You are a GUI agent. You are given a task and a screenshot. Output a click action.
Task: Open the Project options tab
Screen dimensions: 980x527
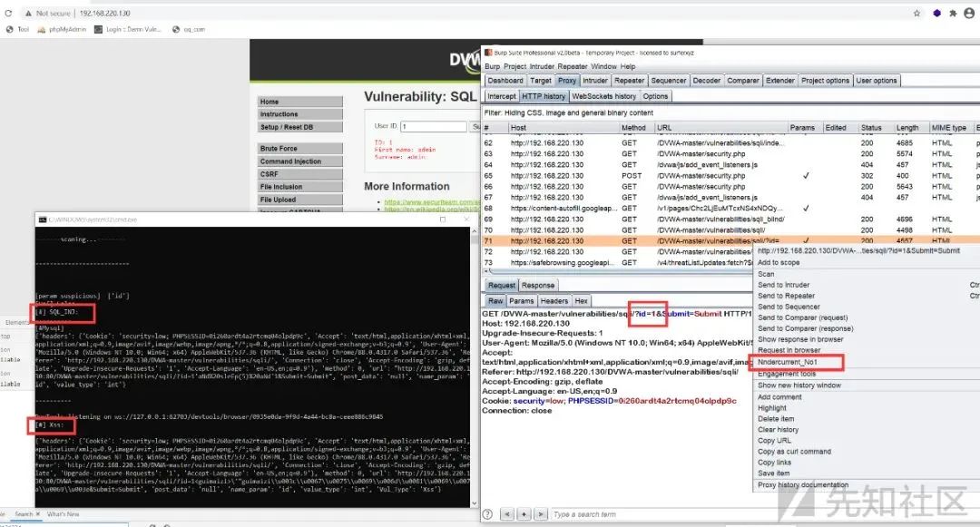pyautogui.click(x=825, y=81)
